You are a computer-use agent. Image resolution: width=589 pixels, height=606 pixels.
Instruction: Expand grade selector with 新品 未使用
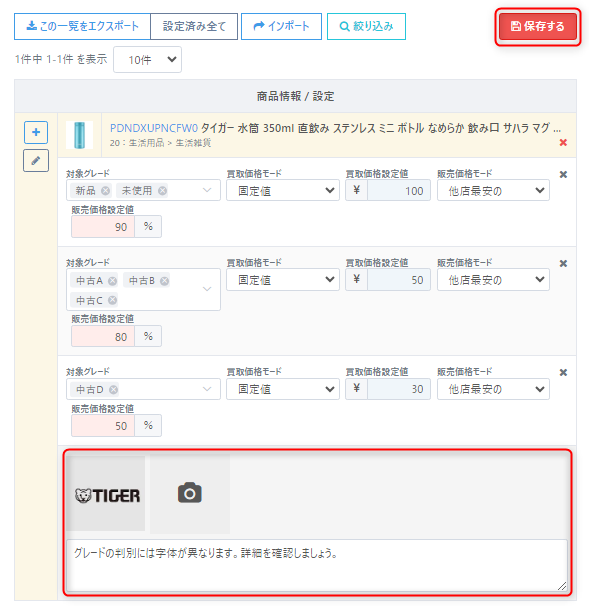pyautogui.click(x=207, y=190)
